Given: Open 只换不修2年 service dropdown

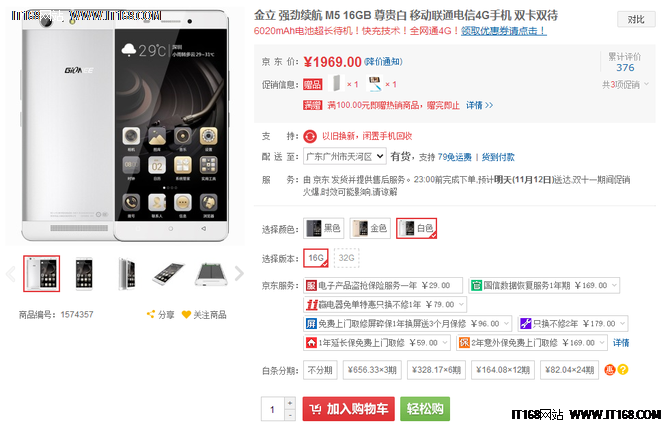Looking at the screenshot, I should (573, 324).
